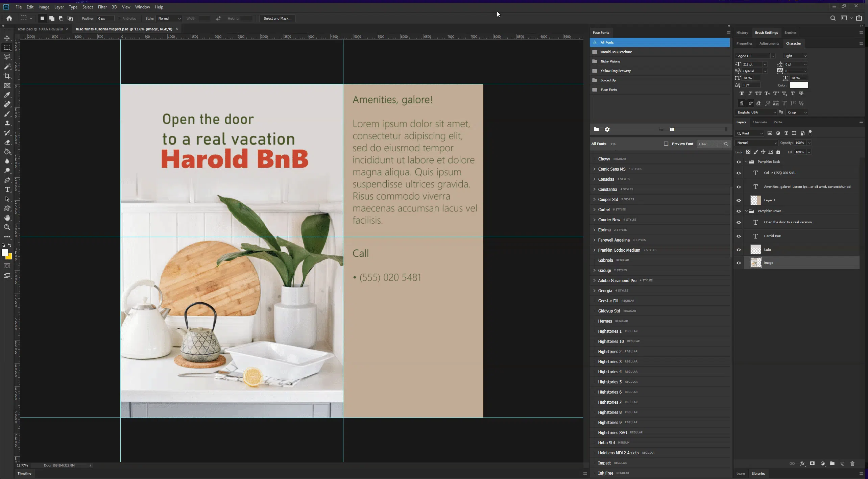Open Fuse Fonts settings gear
Screen dimensions: 868x479
[607, 129]
